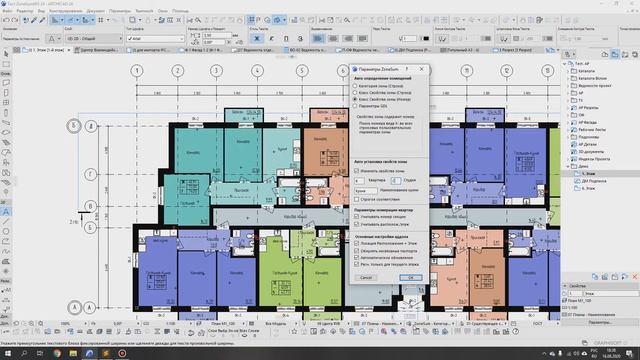640x360 pixels.
Task: Toggle 'Изменять свойства зоны' checkbox
Action: [356, 171]
